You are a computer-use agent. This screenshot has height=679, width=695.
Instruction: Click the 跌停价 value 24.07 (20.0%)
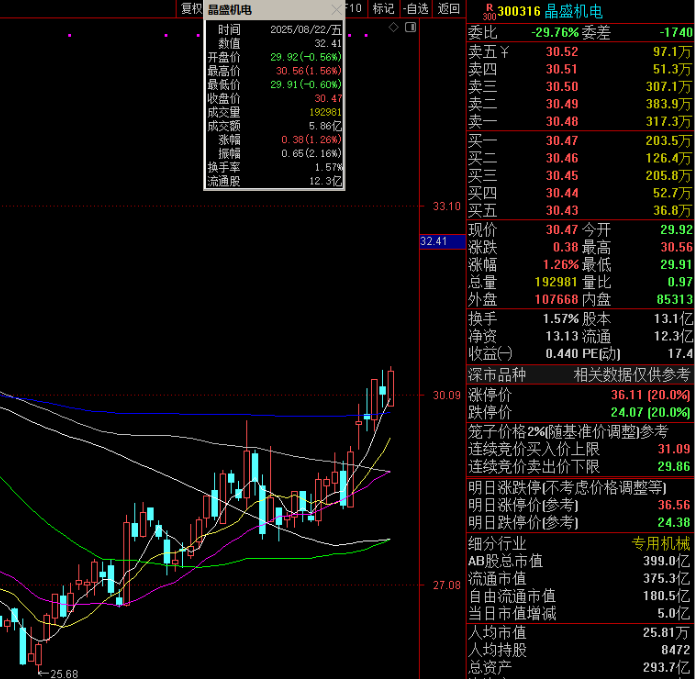tap(650, 413)
